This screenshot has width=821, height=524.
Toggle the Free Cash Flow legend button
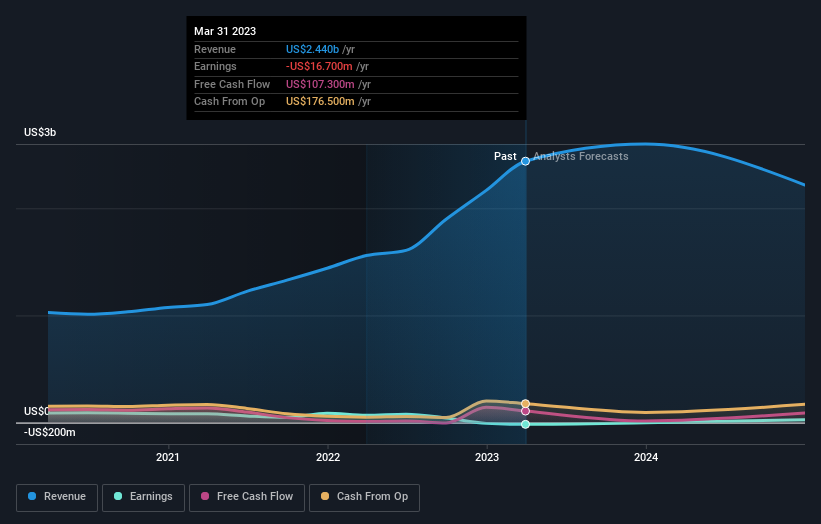247,497
